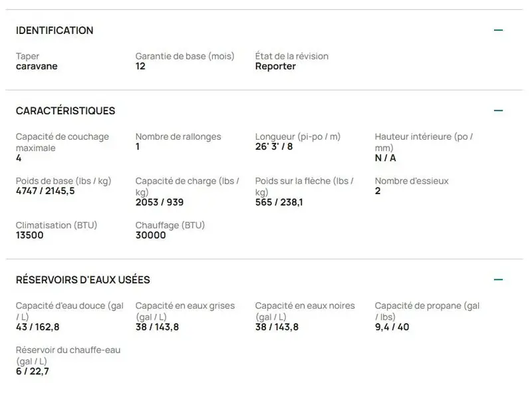Click Capacité de propane value 9,4 / 40
This screenshot has width=532, height=399.
(x=392, y=327)
